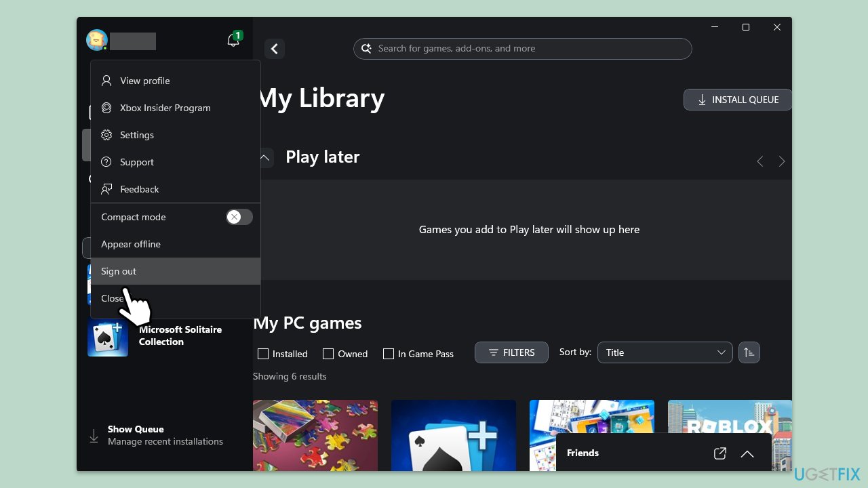Toggle the sort order direction icon
The width and height of the screenshot is (868, 488).
pyautogui.click(x=749, y=352)
